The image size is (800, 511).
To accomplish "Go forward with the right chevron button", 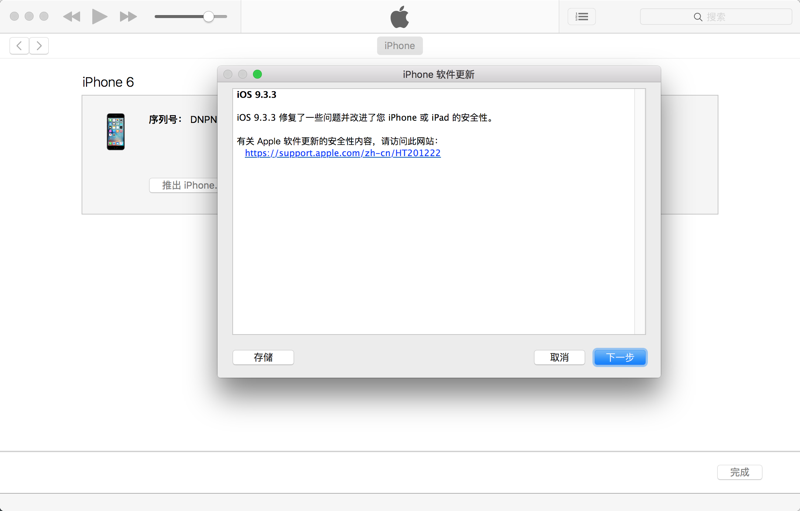I will point(39,46).
